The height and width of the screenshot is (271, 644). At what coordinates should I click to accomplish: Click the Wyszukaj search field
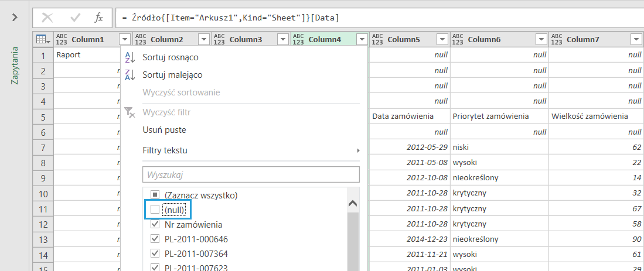tap(251, 174)
